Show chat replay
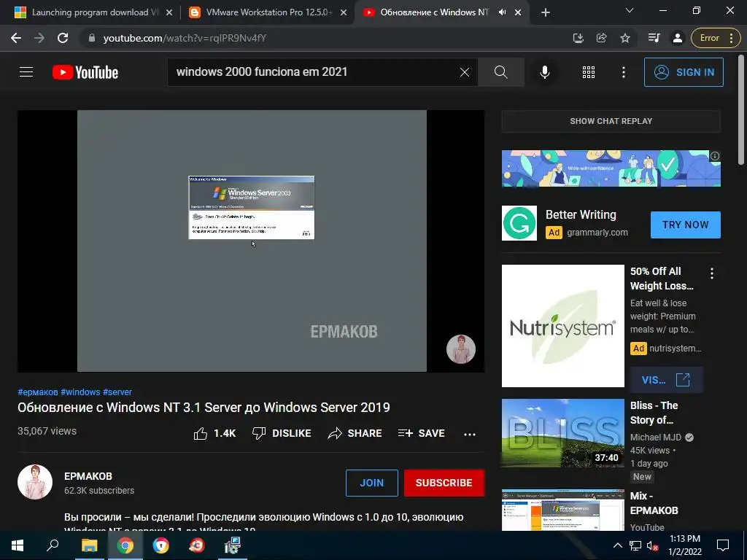747x560 pixels. click(611, 122)
